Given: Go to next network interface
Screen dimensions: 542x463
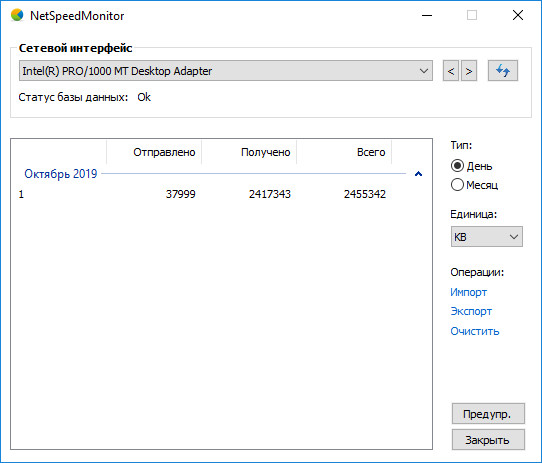Looking at the screenshot, I should pos(469,71).
